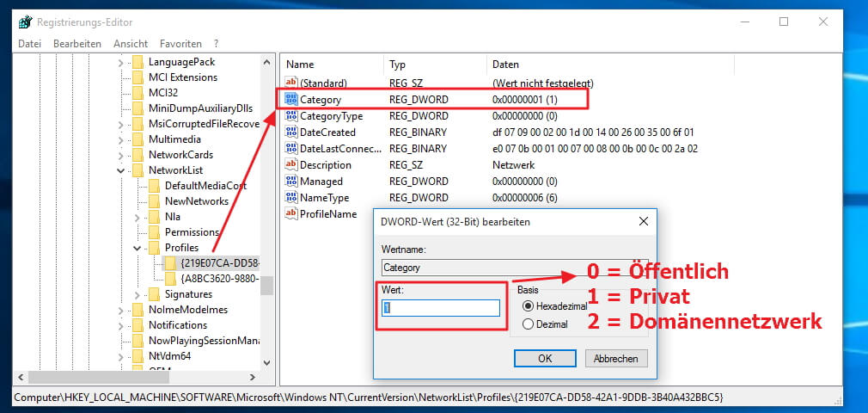Open the Favoriten menu
The width and height of the screenshot is (868, 413).
coord(180,43)
